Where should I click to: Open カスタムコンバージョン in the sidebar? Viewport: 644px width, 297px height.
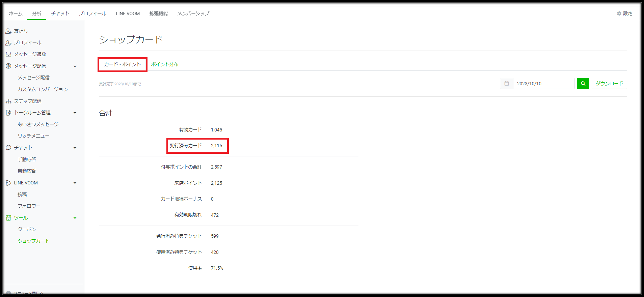pos(43,89)
